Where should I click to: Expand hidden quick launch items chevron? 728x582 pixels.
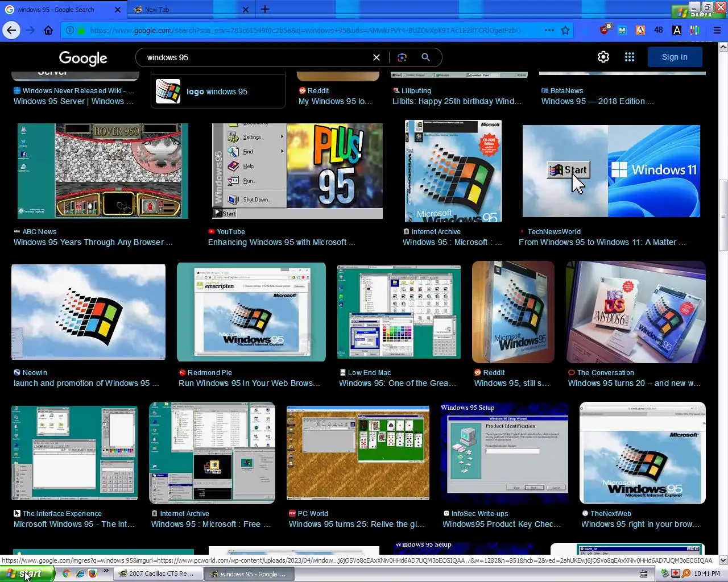tap(106, 571)
